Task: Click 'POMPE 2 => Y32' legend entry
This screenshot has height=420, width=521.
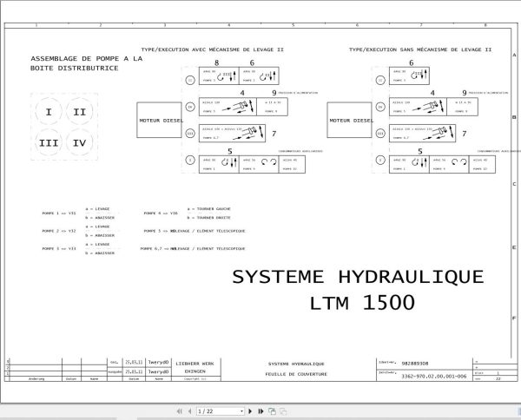Action: [59, 231]
